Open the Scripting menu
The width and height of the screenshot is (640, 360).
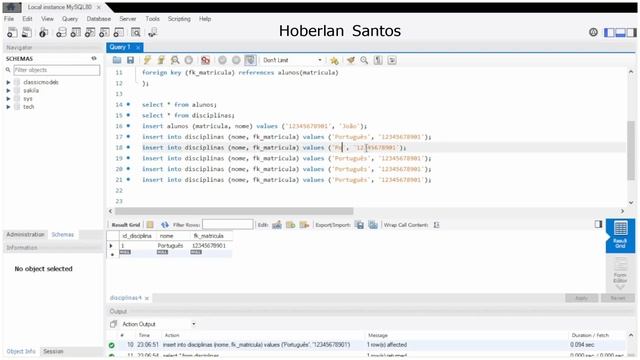(179, 19)
